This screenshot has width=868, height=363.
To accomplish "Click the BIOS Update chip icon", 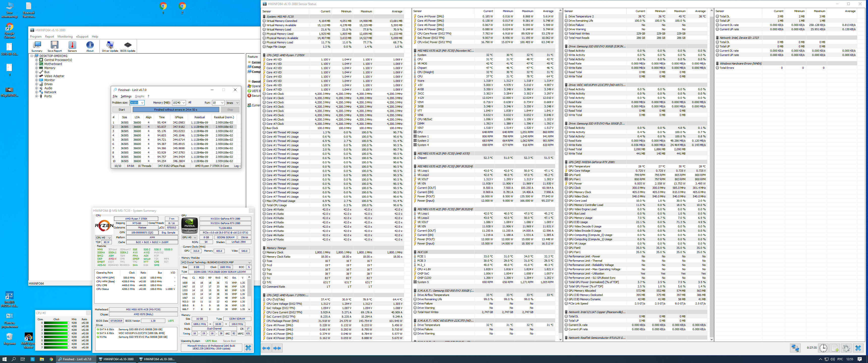I will pyautogui.click(x=128, y=46).
